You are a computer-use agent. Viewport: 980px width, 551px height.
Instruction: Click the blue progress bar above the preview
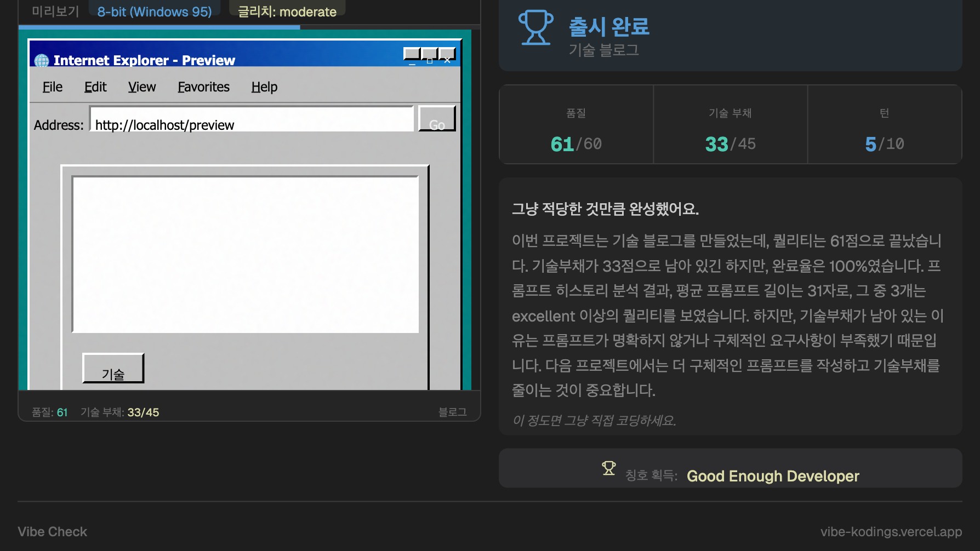[159, 27]
